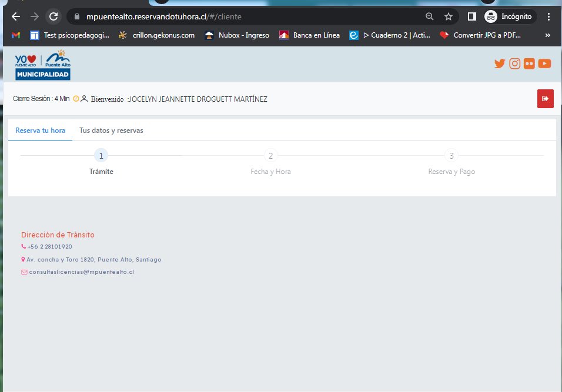
Task: Open the Cuaderno 2 | Acti... bookmark
Action: 390,35
